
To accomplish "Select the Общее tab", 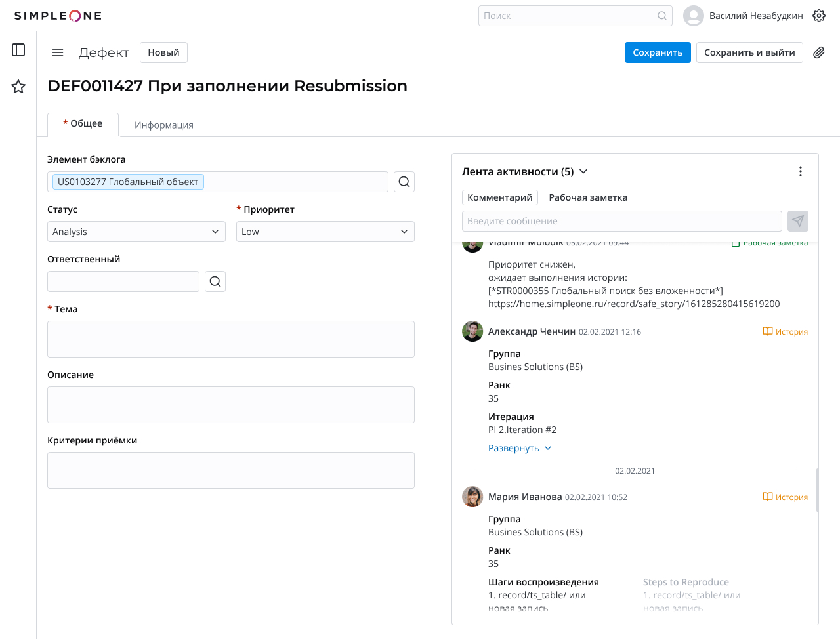I will [x=83, y=124].
